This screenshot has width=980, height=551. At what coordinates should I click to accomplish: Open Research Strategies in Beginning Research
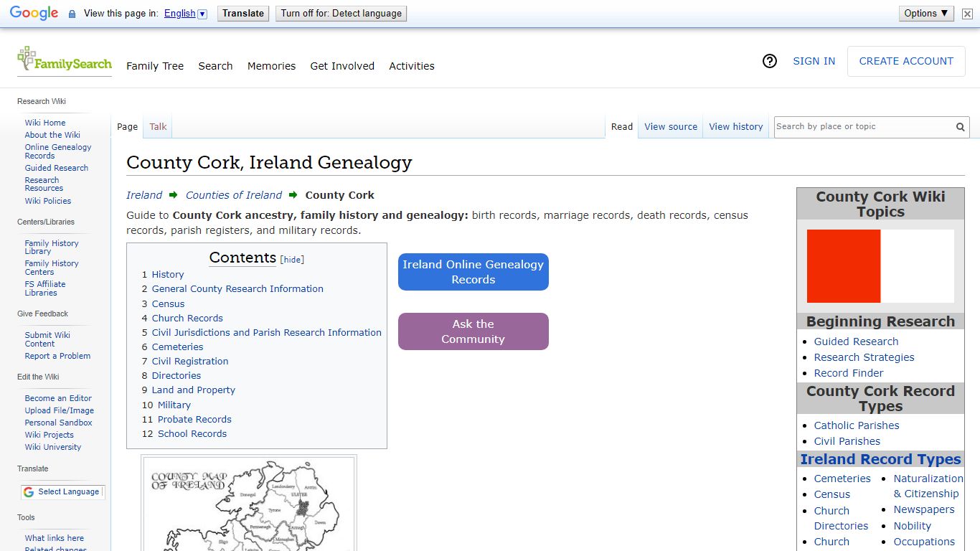[x=864, y=357]
